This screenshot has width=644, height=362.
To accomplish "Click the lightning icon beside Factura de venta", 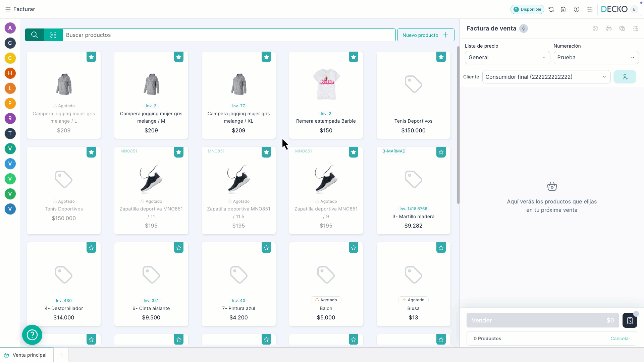I will [x=524, y=28].
